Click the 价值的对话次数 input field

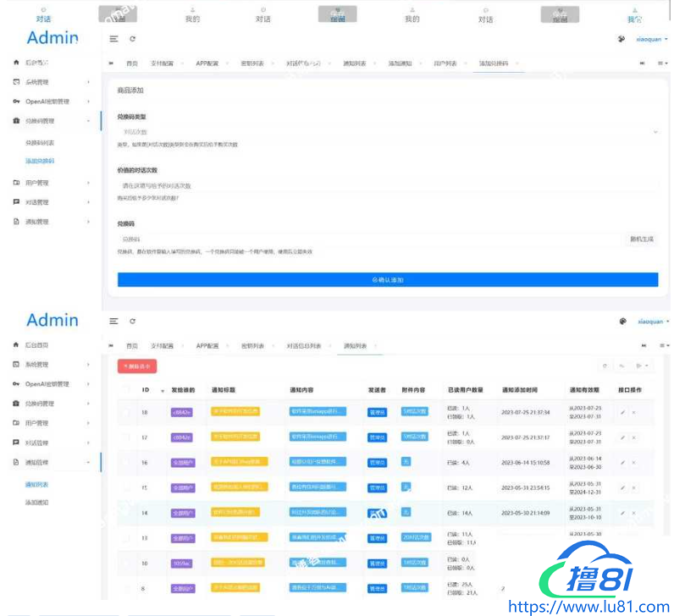click(x=388, y=185)
